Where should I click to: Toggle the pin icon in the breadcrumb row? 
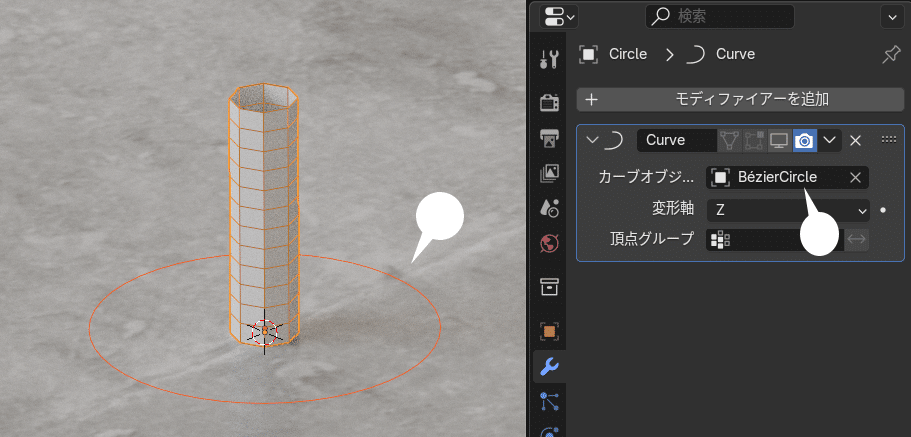click(891, 55)
